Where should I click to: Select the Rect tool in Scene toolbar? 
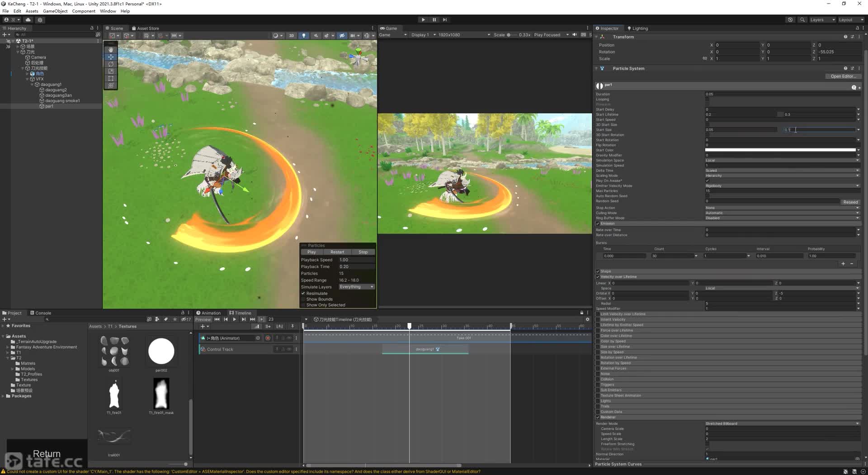click(x=111, y=78)
